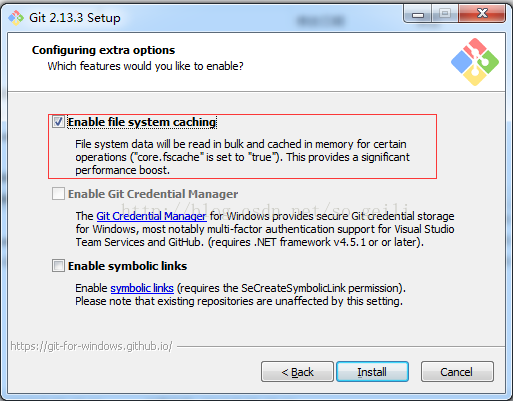Image resolution: width=513 pixels, height=401 pixels.
Task: Start installation with the Install button
Action: pyautogui.click(x=372, y=372)
